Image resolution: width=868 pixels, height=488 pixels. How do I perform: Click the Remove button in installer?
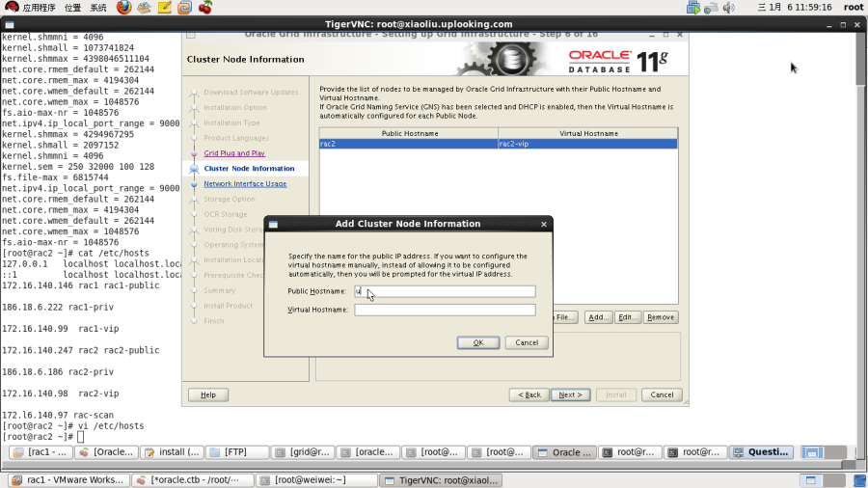(661, 317)
